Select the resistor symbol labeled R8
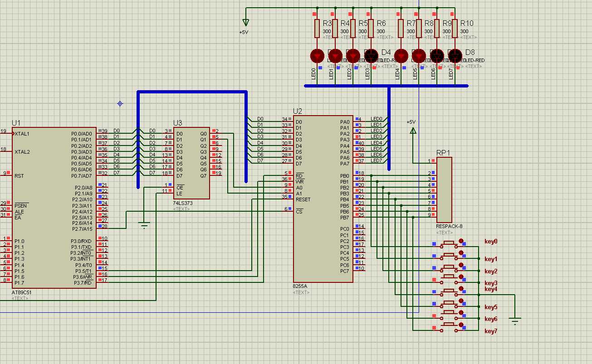The height and width of the screenshot is (364, 592). coord(419,28)
